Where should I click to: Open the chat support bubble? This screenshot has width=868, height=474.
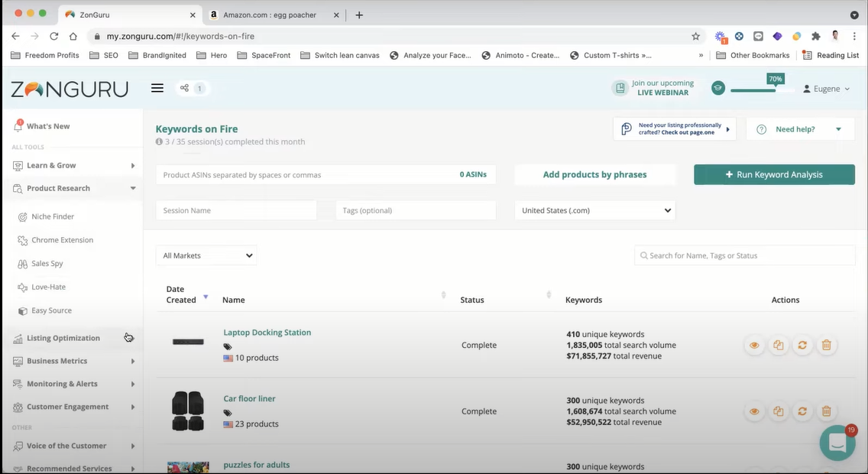click(837, 443)
